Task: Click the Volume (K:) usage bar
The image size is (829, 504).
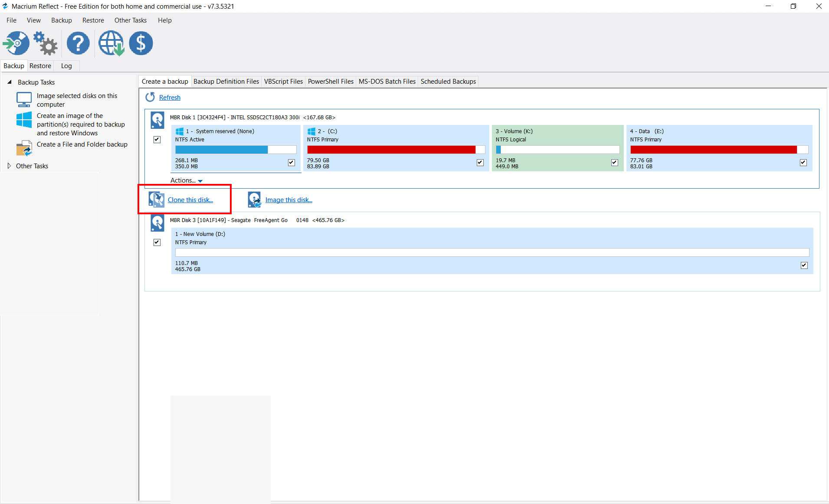Action: [557, 150]
